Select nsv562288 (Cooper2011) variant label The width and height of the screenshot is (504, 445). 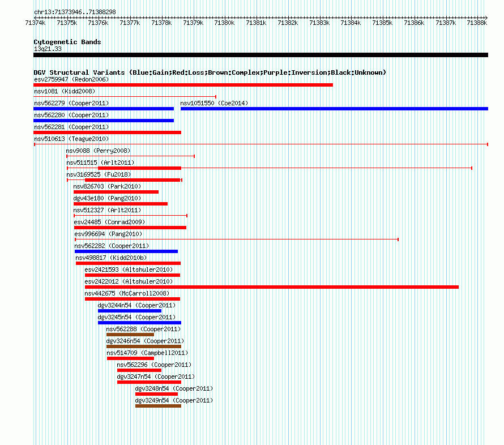pos(143,329)
